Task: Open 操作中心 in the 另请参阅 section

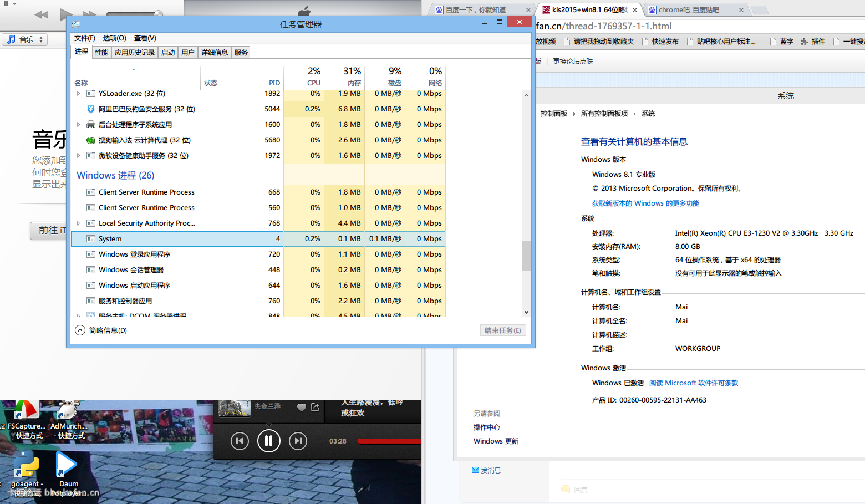Action: (487, 427)
